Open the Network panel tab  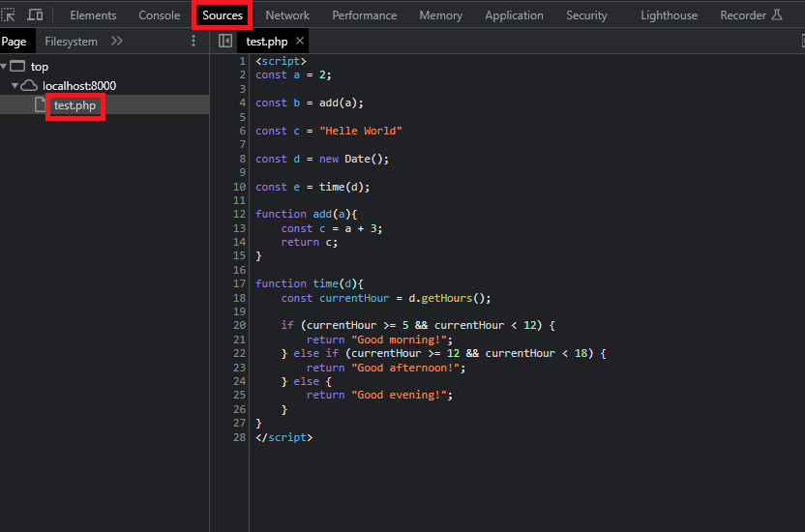287,15
